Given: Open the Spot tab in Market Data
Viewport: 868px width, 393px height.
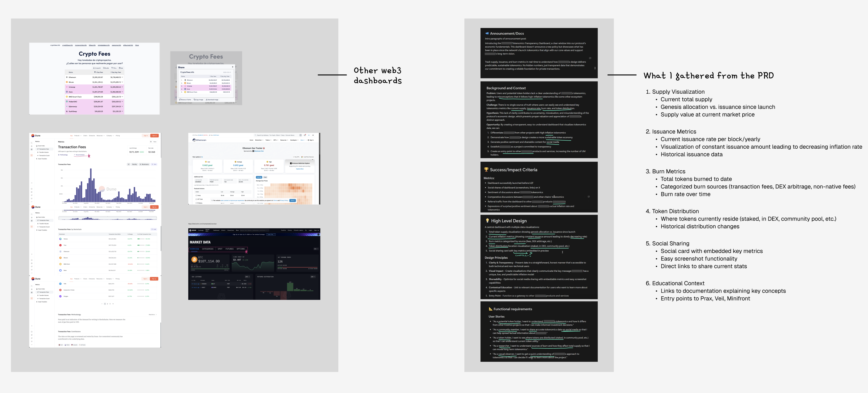Looking at the screenshot, I should 220,249.
